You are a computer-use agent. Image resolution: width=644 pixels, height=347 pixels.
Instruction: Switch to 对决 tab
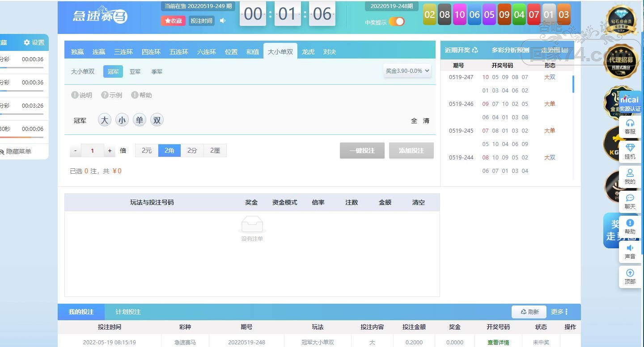330,52
